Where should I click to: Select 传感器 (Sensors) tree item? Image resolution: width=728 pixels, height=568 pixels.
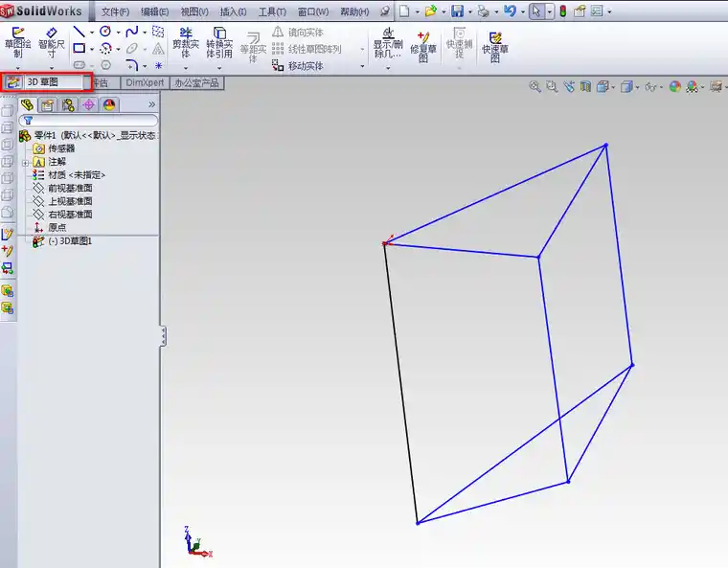(54, 148)
